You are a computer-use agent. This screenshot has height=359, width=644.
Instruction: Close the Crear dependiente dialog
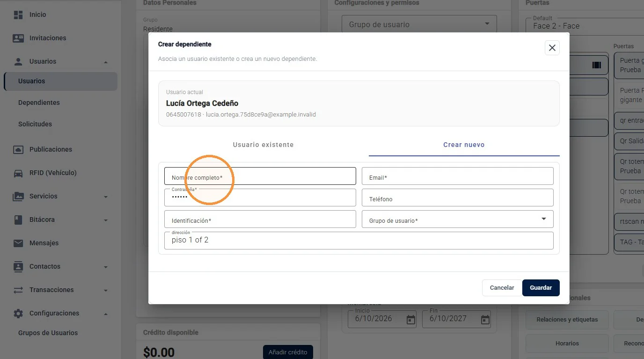(552, 48)
